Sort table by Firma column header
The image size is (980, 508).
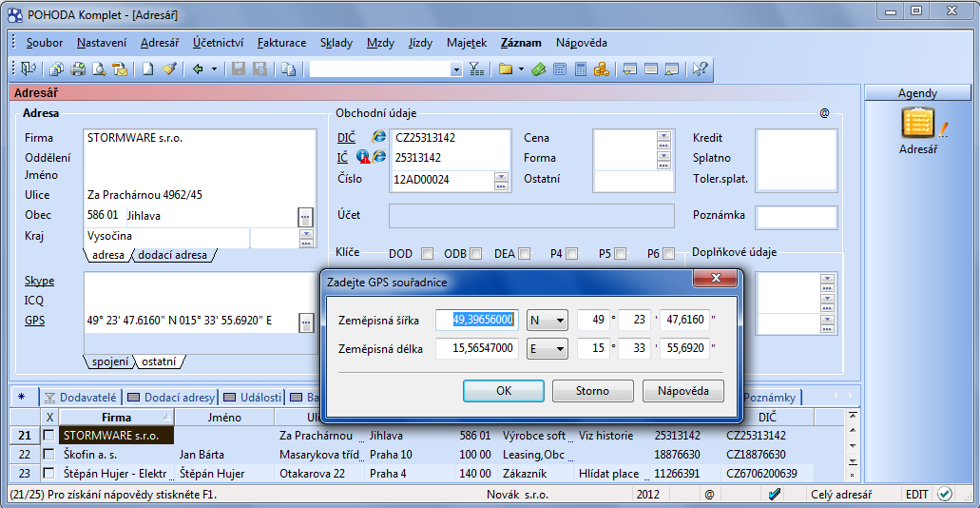(116, 418)
